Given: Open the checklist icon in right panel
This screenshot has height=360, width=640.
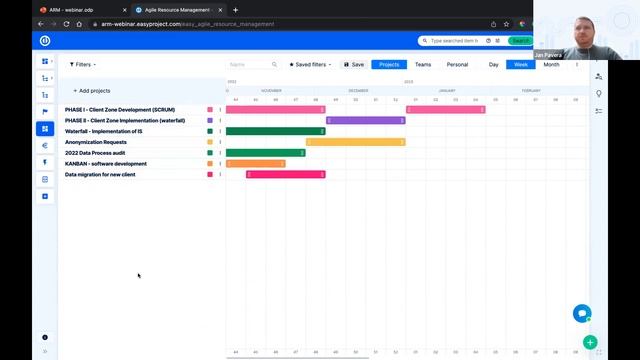Looking at the screenshot, I should [598, 111].
